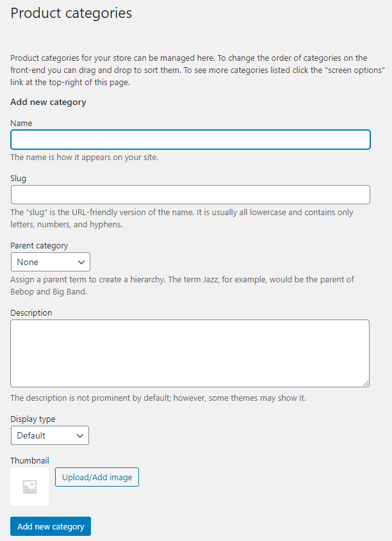Focus the Name text field
This screenshot has height=541, width=392.
click(190, 140)
